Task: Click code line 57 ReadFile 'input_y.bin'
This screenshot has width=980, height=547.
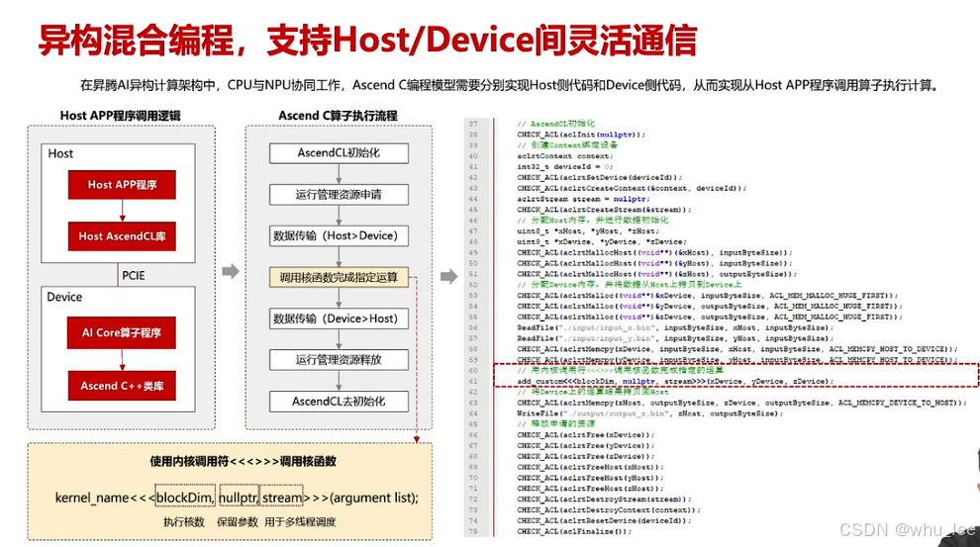Action: pyautogui.click(x=676, y=338)
